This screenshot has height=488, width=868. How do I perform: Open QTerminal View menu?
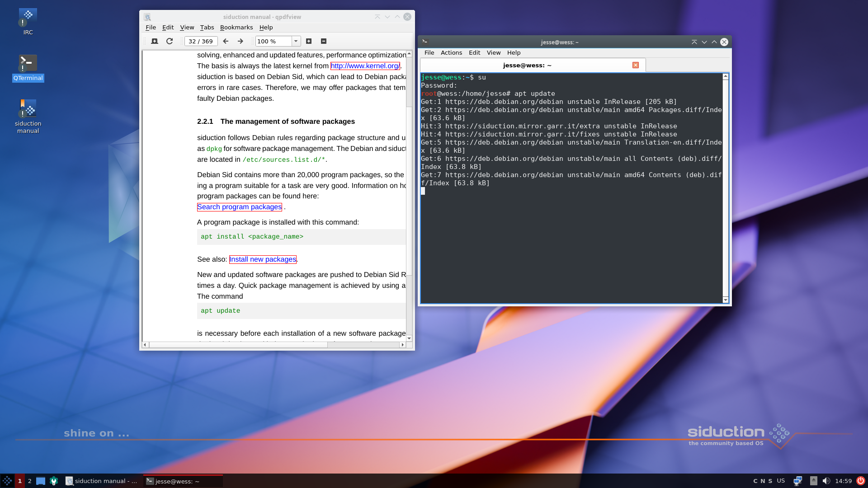493,53
